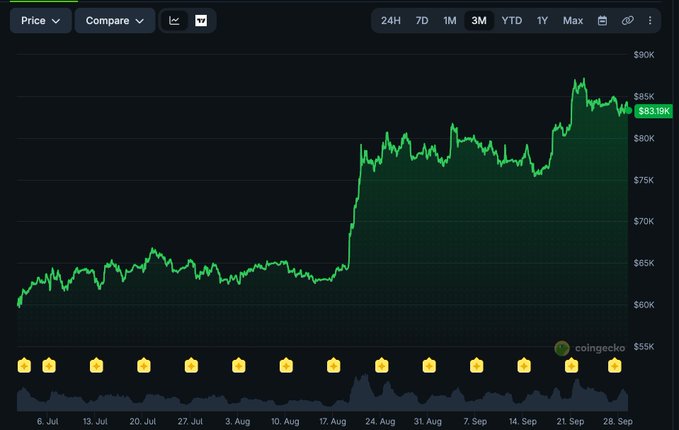Viewport: 679px width, 430px height.
Task: Click the 24. Aug date label
Action: click(380, 421)
